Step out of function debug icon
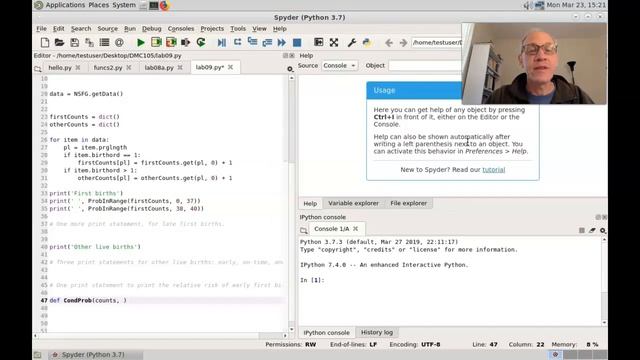The height and width of the screenshot is (360, 640). click(267, 42)
